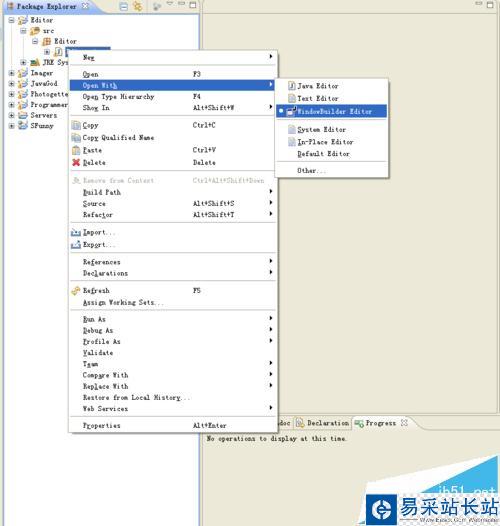Open the Profile As submenu
500x526 pixels.
173,341
